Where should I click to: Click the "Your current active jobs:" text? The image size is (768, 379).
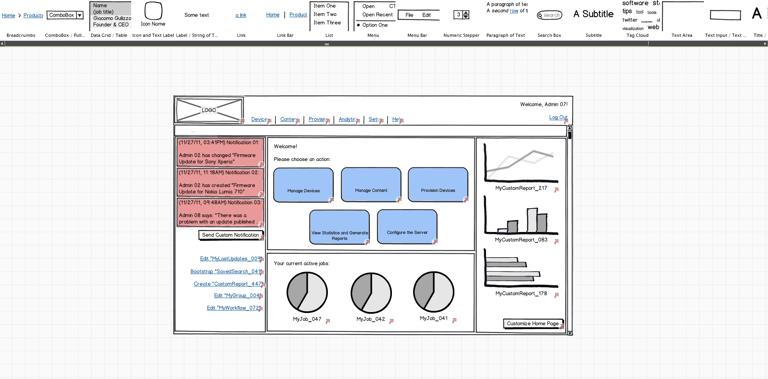click(302, 263)
